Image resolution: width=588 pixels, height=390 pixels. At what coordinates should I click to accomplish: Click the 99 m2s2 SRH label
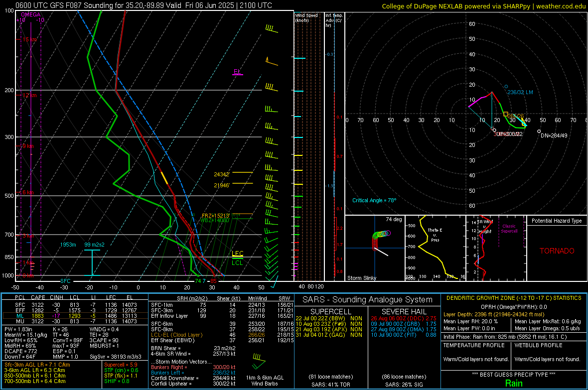point(95,245)
